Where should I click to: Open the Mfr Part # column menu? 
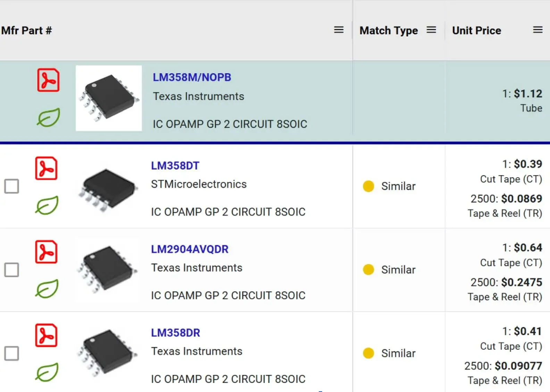339,30
